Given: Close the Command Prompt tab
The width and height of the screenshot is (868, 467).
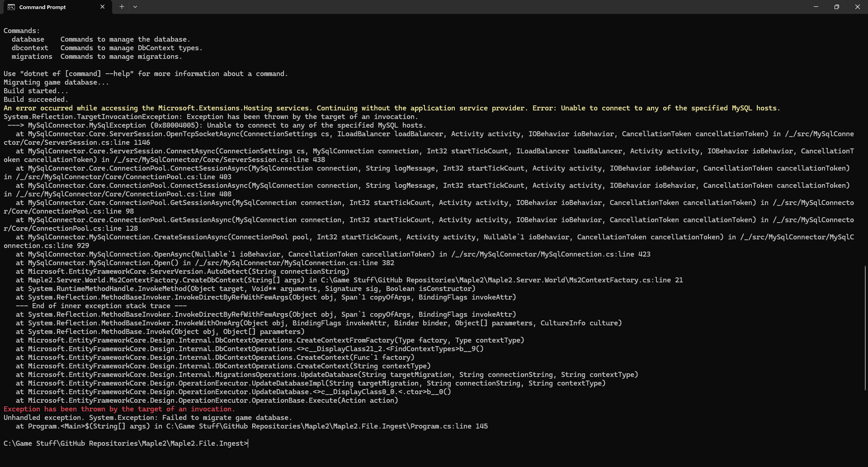Looking at the screenshot, I should point(102,7).
